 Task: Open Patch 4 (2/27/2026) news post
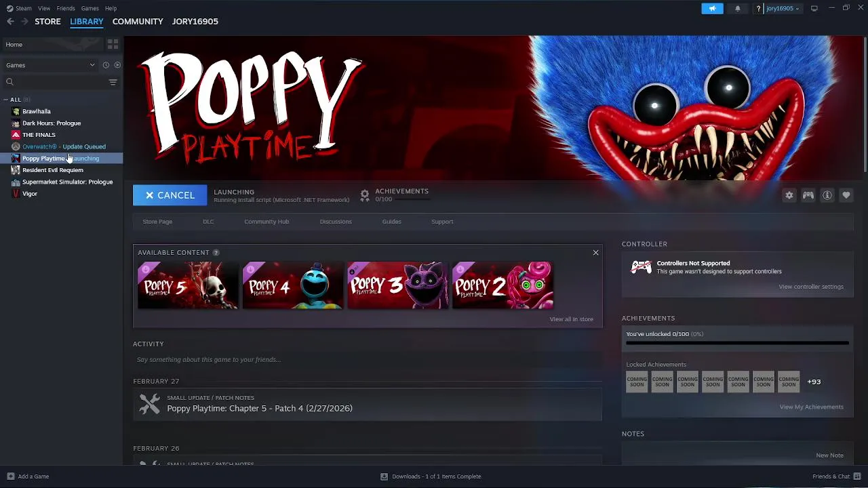[x=368, y=404]
